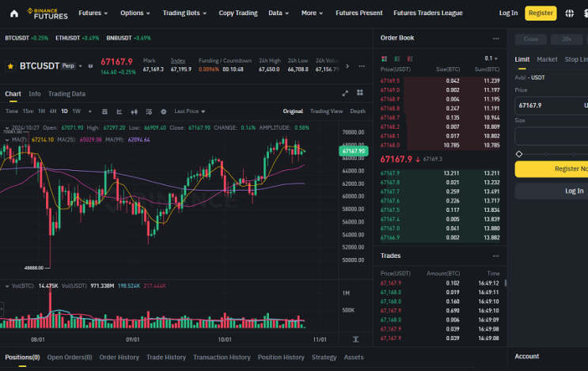Expand the left side panel arrow

coord(2,309)
